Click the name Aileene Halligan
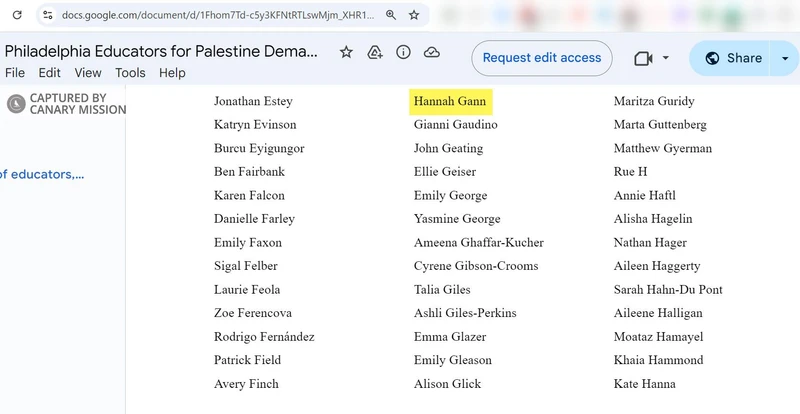Screen dimensions: 800x414 coord(658,313)
